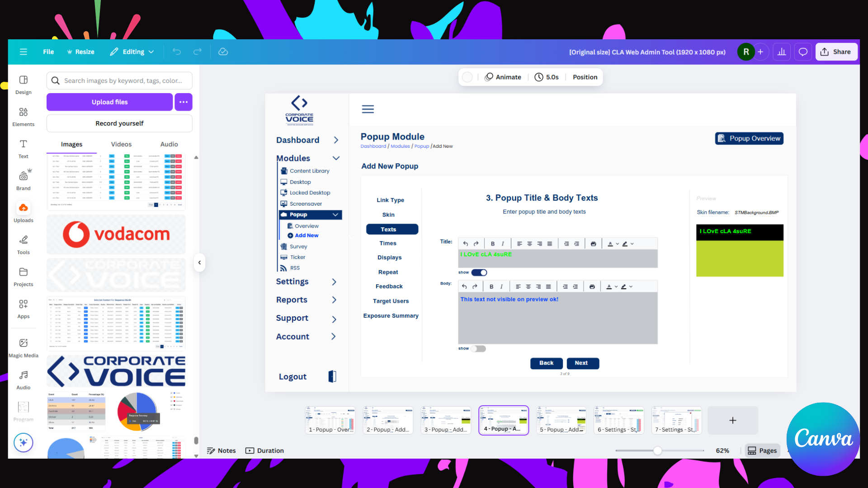The image size is (868, 488).
Task: Click three-dots more upload options button
Action: pos(183,102)
